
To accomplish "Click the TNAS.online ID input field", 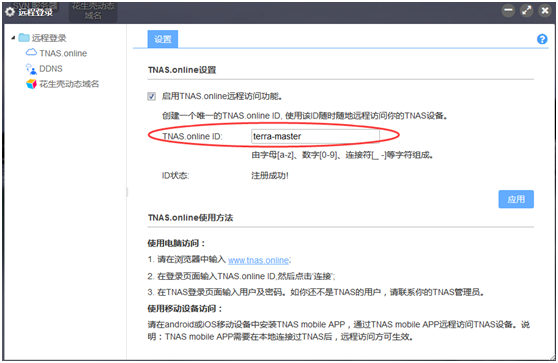I will [315, 136].
